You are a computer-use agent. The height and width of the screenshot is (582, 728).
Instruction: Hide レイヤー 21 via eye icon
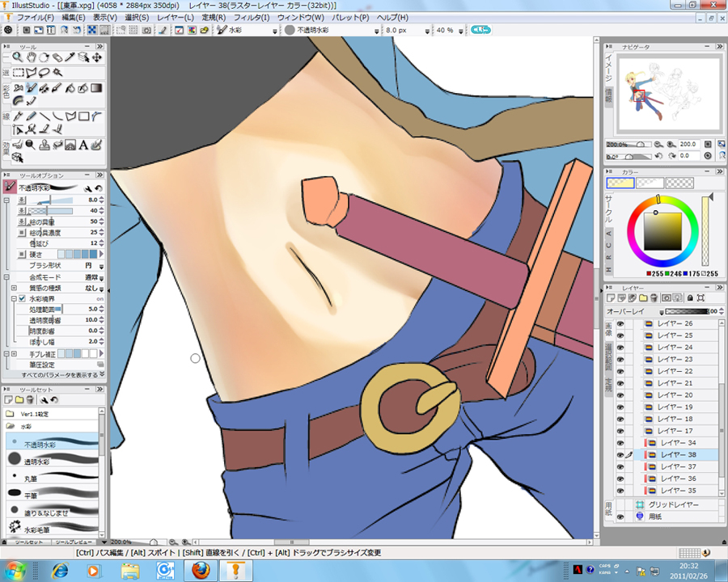pyautogui.click(x=620, y=383)
